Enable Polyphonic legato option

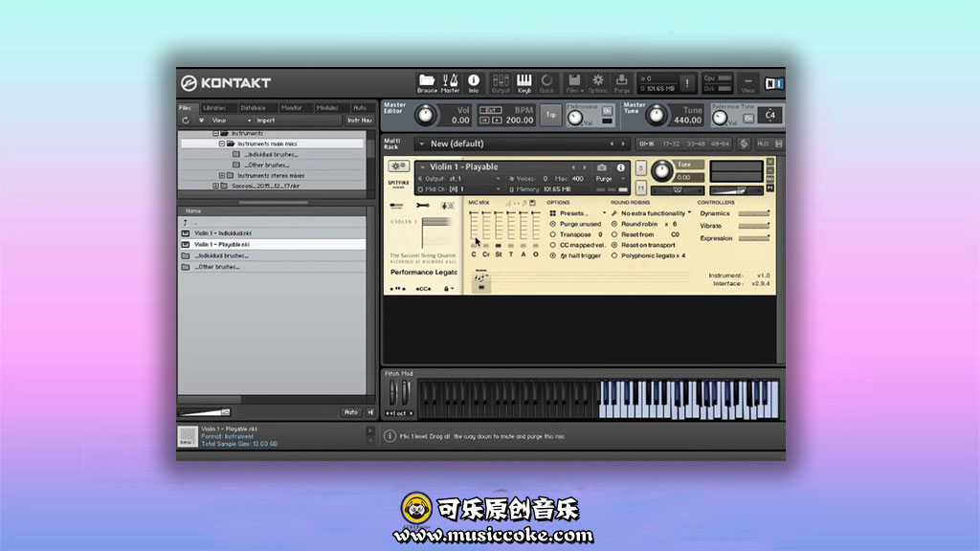613,256
